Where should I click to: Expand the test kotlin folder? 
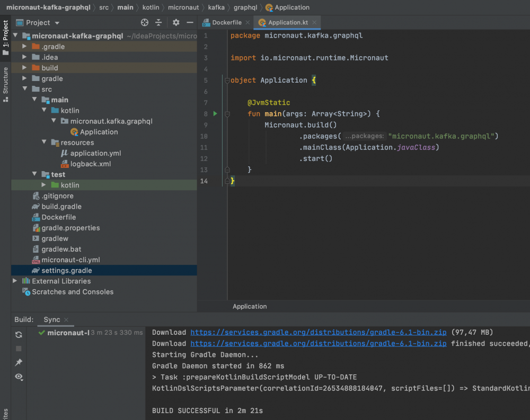click(43, 185)
